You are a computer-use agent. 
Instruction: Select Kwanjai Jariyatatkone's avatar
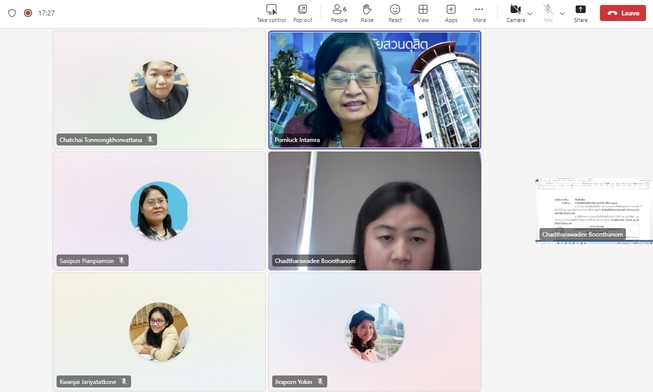coord(159,332)
